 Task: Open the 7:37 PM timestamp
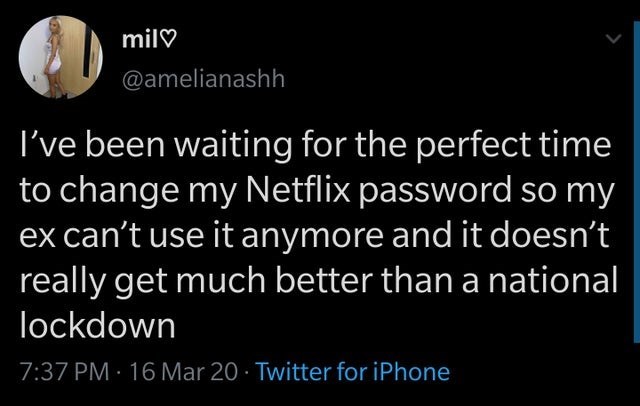64,372
